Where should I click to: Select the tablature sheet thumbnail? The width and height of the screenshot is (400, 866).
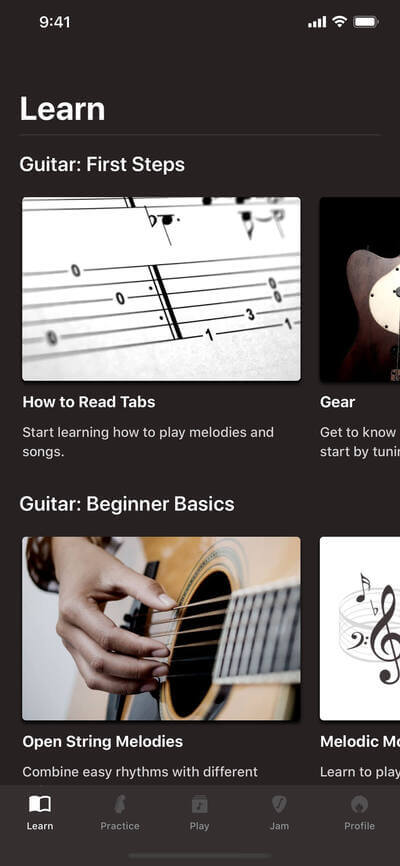tap(161, 289)
